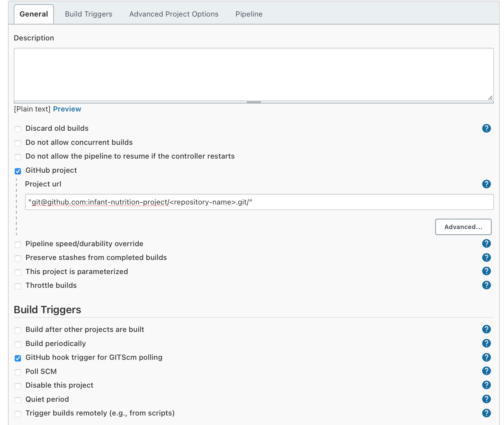The height and width of the screenshot is (425, 504).
Task: Show help for Preserve stashes from completed builds
Action: coord(486,258)
